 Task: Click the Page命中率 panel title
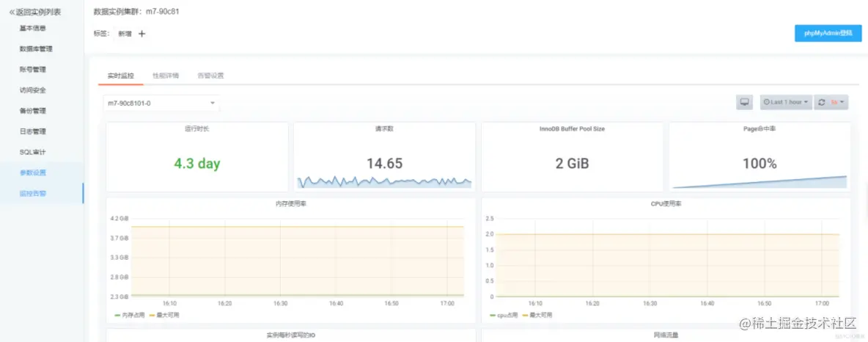(759, 128)
